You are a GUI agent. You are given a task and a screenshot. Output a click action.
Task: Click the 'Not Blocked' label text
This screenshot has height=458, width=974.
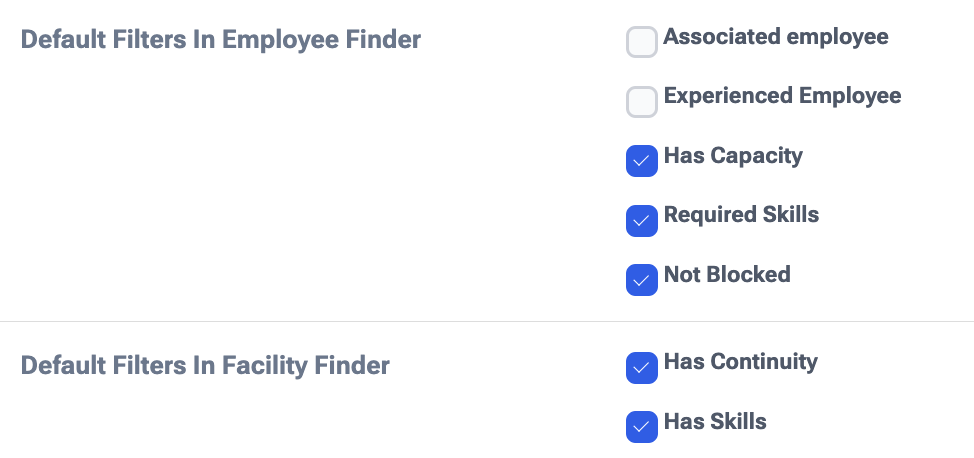click(x=727, y=274)
